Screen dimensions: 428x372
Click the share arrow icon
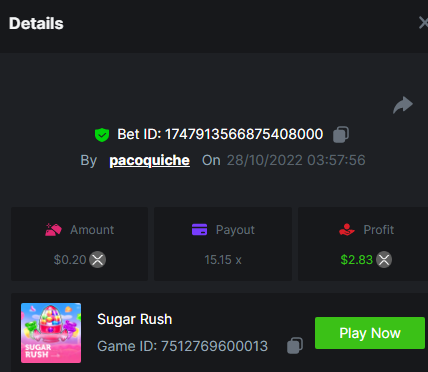(x=403, y=105)
